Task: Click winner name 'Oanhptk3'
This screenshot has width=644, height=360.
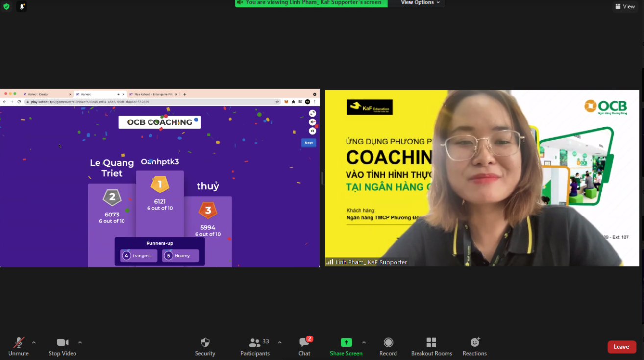Action: (160, 162)
